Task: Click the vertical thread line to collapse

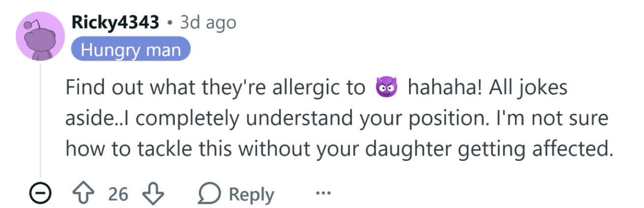Action: click(40, 119)
